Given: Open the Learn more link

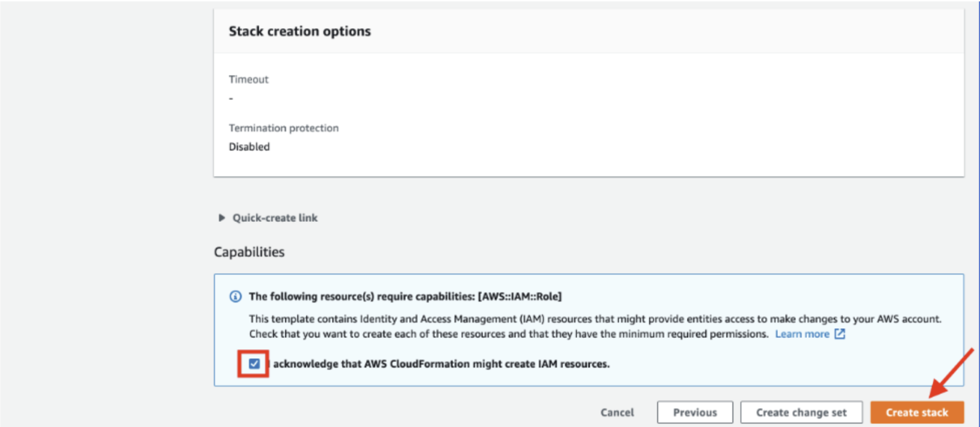Looking at the screenshot, I should (802, 334).
